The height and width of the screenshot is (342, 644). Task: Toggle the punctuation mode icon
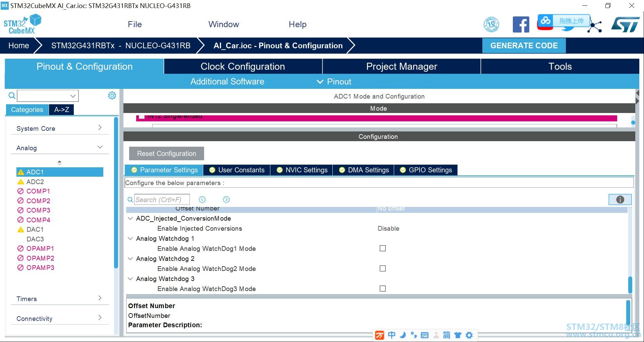pyautogui.click(x=414, y=335)
